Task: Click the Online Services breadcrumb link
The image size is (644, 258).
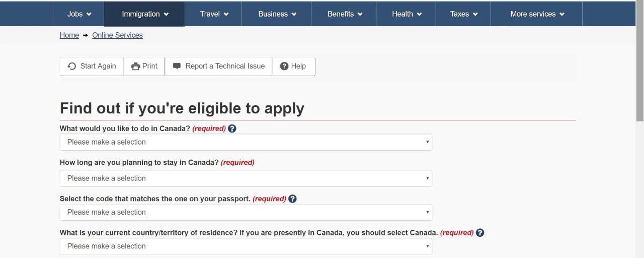Action: tap(117, 35)
